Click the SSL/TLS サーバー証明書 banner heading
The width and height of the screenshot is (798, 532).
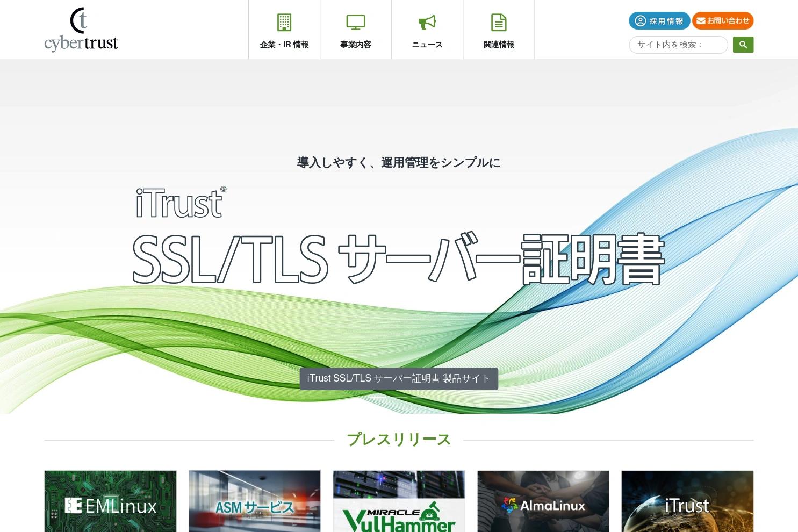point(399,259)
